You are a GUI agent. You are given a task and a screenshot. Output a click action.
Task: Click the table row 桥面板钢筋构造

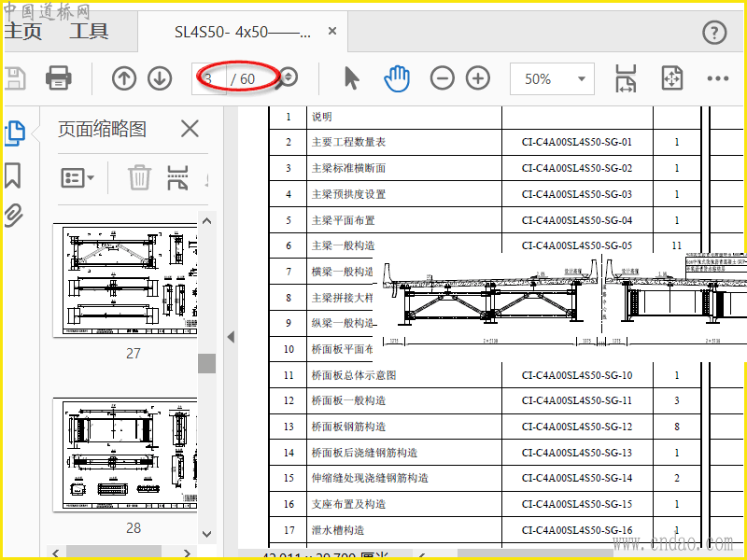point(485,427)
